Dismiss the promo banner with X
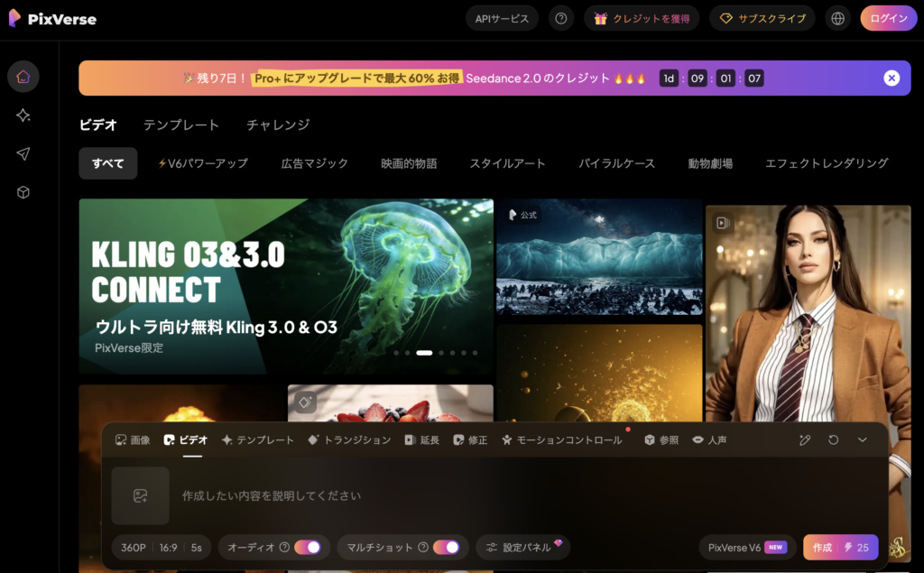The image size is (924, 573). pyautogui.click(x=892, y=79)
